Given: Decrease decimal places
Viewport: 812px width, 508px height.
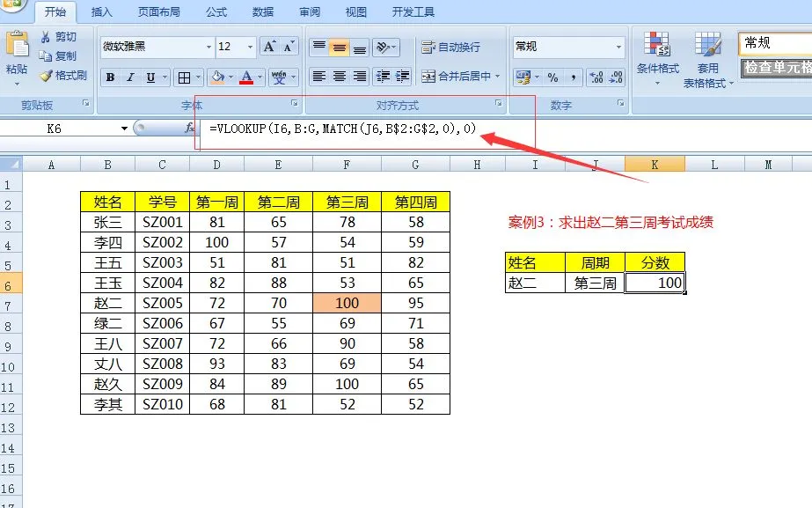Looking at the screenshot, I should click(x=616, y=77).
